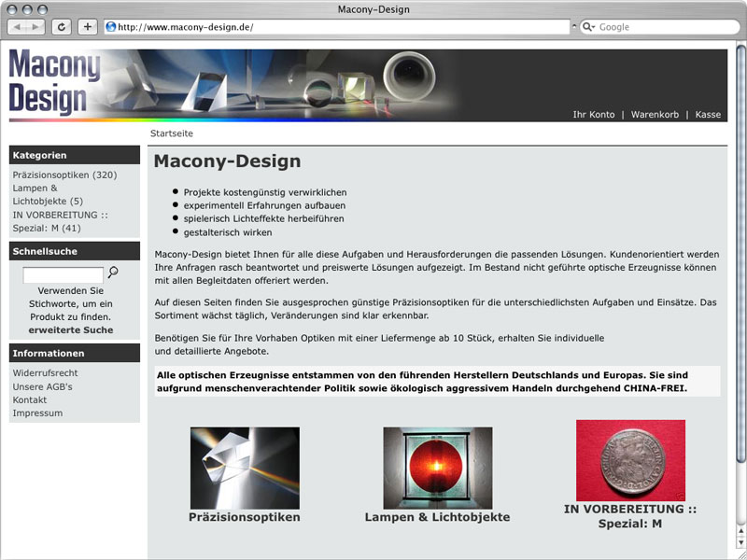Screen dimensions: 747x560
Task: Click the magnifying glass Schnellsuche icon
Action: (x=113, y=273)
